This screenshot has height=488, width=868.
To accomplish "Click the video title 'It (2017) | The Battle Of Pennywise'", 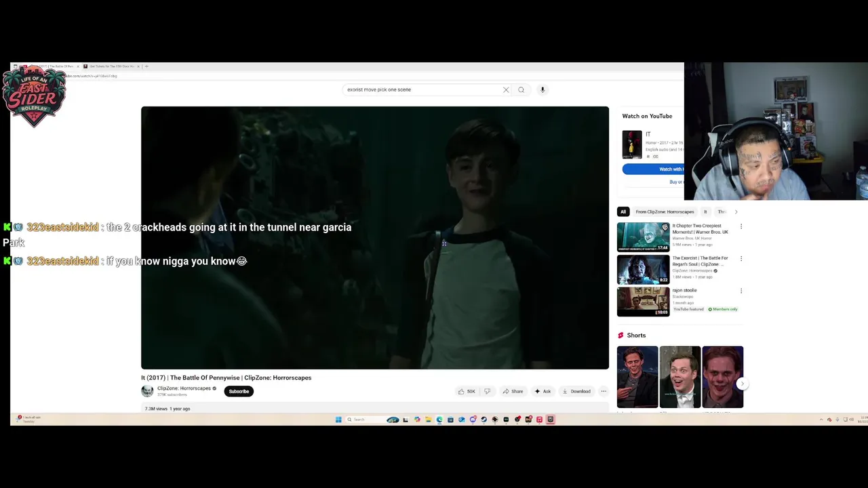I will (x=226, y=378).
